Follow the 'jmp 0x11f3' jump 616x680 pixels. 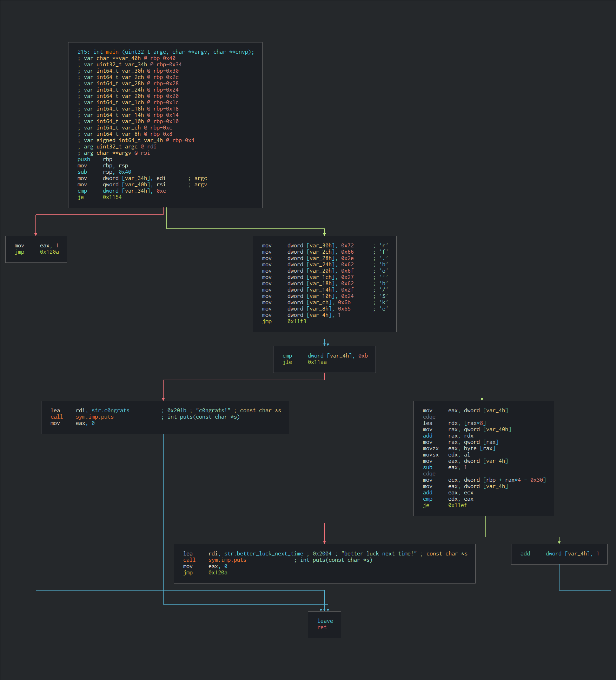[x=284, y=321]
